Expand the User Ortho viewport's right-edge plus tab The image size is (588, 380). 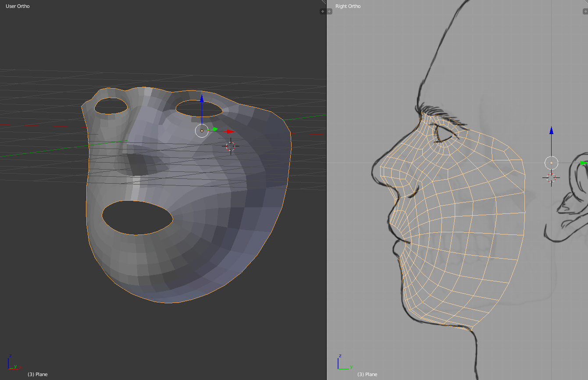click(x=323, y=11)
